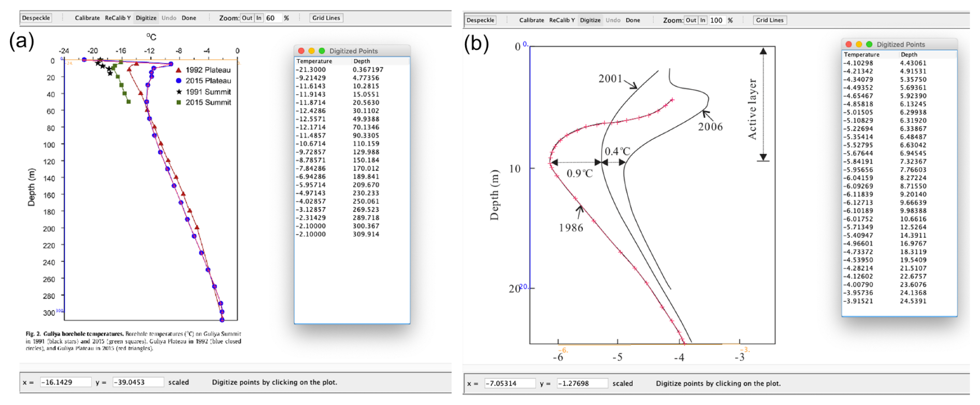Activate Digitize mode in the left toolbar

pos(146,18)
